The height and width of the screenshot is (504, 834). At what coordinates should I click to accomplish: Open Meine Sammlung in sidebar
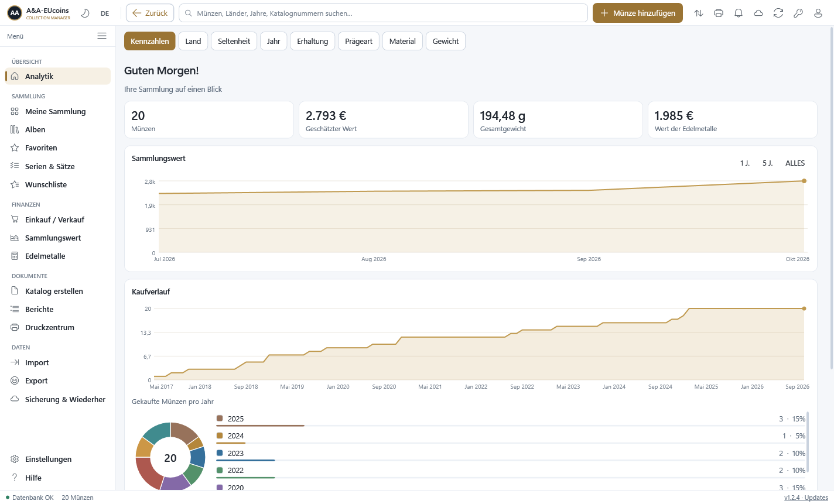coord(58,111)
